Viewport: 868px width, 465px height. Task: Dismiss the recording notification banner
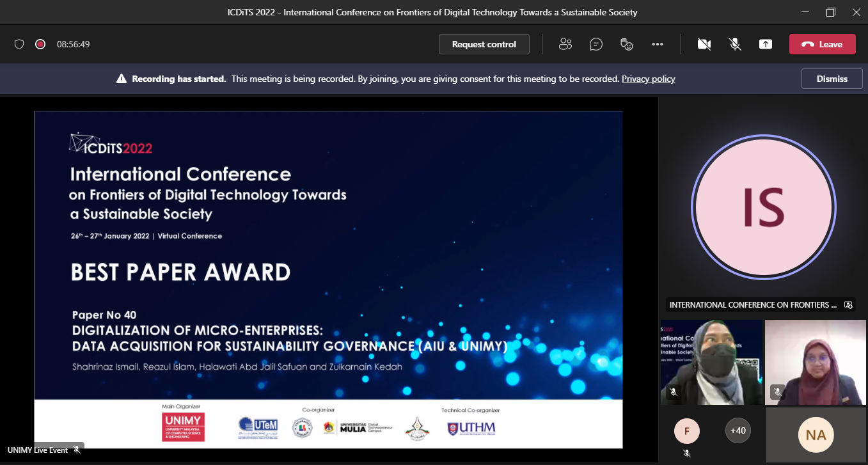[x=832, y=79]
